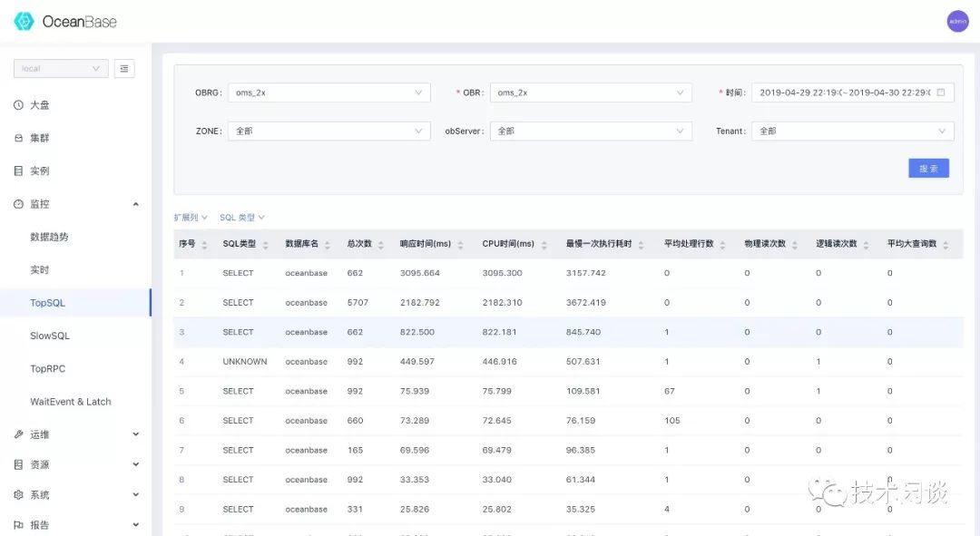Open the 数据趋势 submenu item
The height and width of the screenshot is (536, 980).
[x=49, y=237]
